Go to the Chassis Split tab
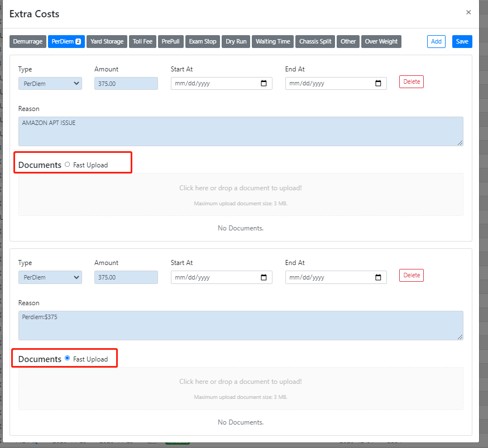 (x=315, y=41)
